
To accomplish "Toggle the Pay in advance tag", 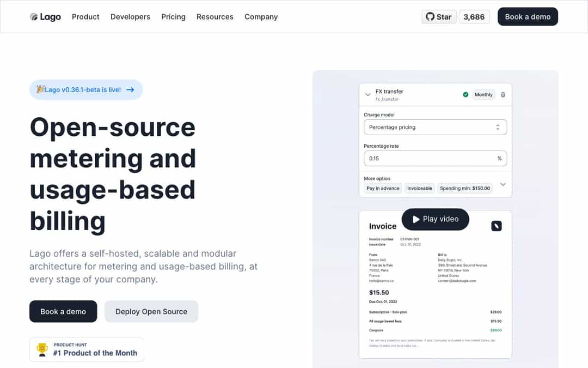I will point(383,189).
